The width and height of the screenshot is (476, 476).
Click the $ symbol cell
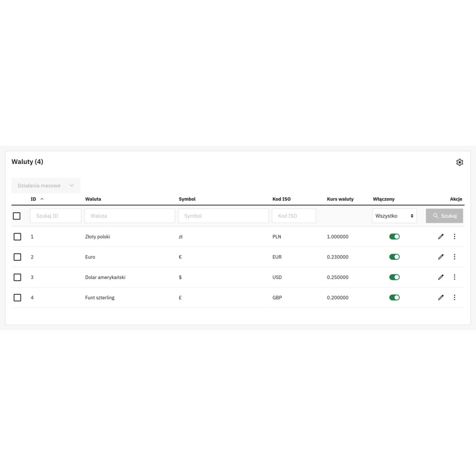coord(180,277)
